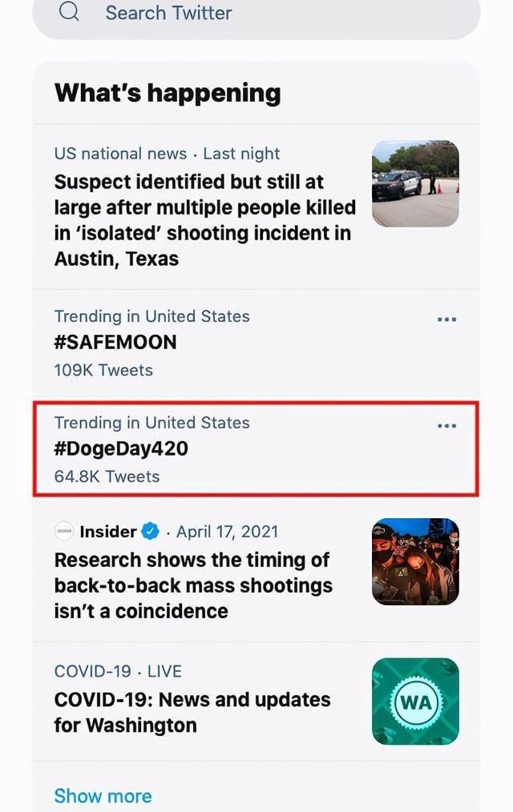Open the Austin shooting news thumbnail

click(415, 183)
